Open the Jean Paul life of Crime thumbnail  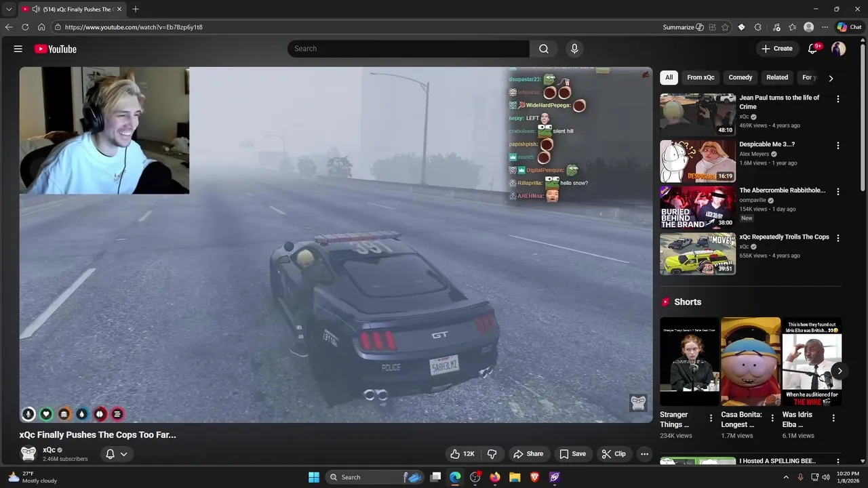click(x=698, y=115)
